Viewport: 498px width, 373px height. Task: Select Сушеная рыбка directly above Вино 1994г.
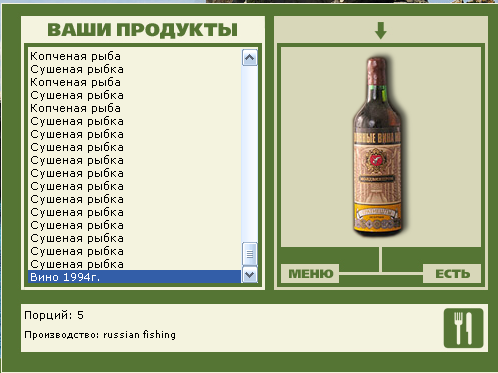pos(134,264)
